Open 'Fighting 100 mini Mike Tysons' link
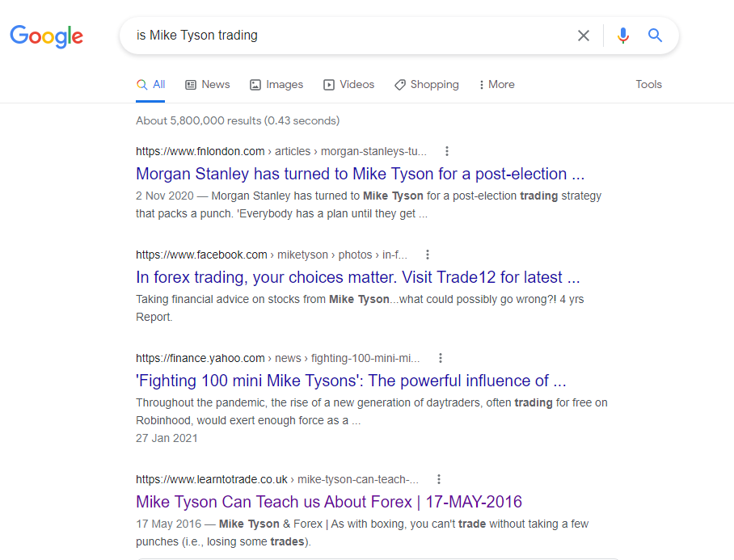This screenshot has height=560, width=734. point(351,381)
